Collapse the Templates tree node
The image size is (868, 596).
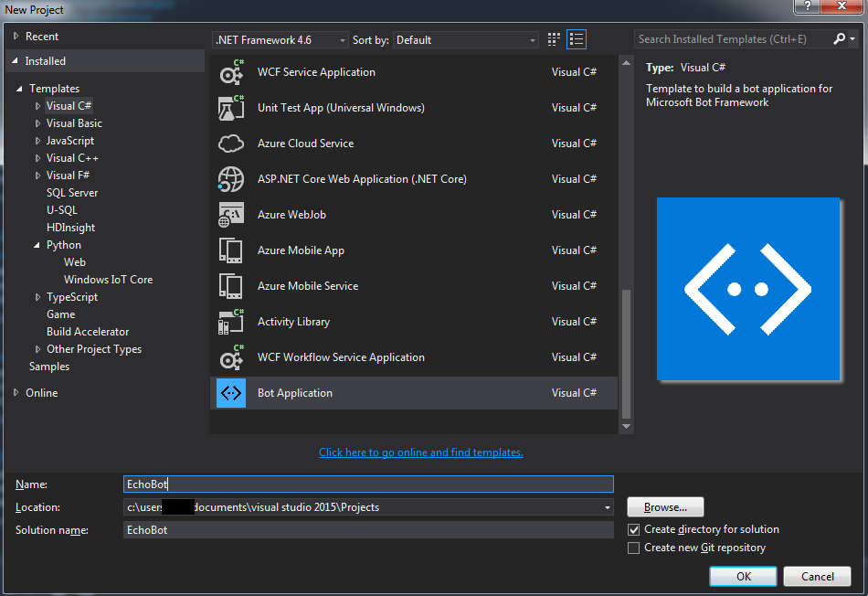point(19,88)
